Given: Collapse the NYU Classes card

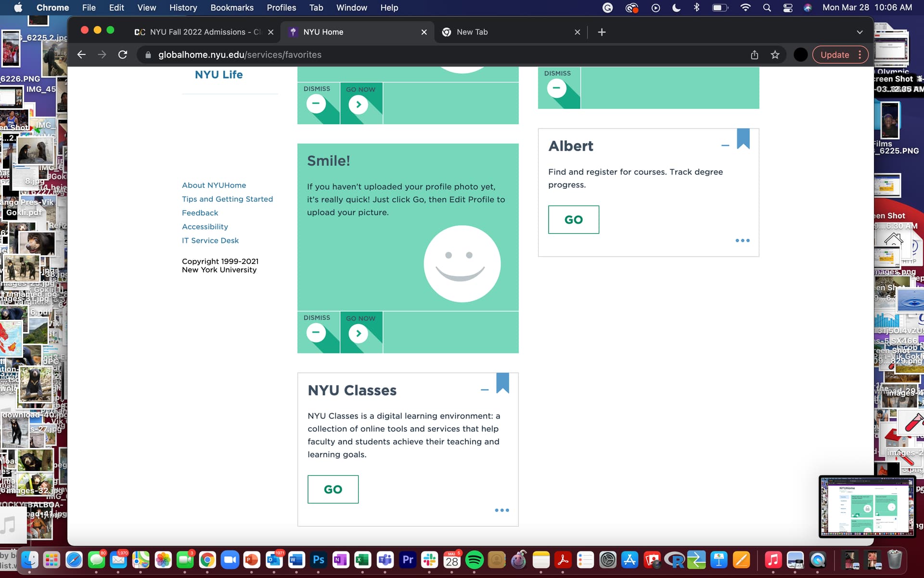Looking at the screenshot, I should coord(485,390).
